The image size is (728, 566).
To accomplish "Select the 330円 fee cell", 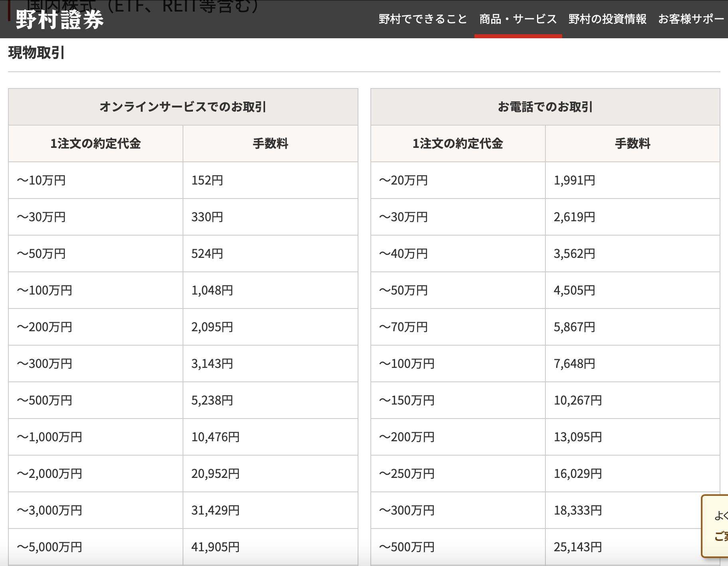I will click(270, 217).
